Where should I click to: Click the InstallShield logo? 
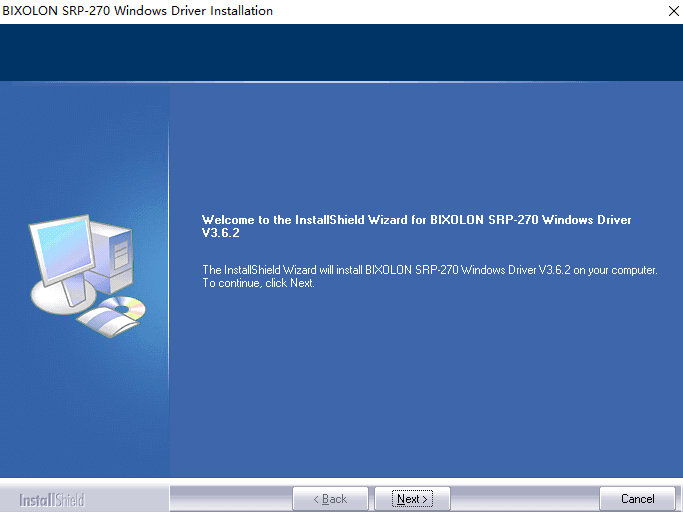click(x=52, y=500)
